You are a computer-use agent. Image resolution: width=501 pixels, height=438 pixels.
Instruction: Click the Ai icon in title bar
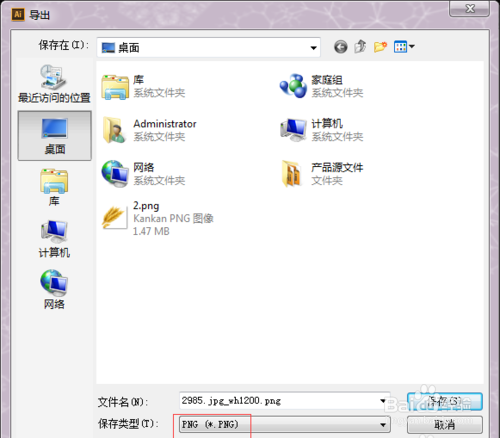(x=18, y=14)
